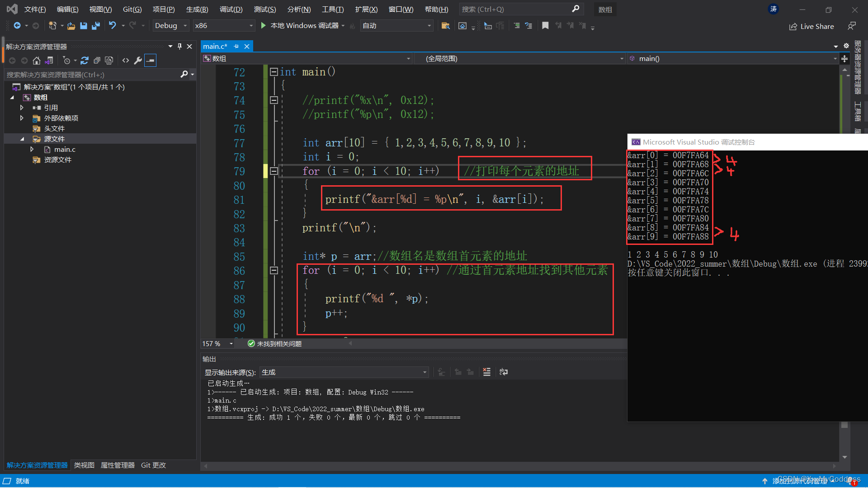Image resolution: width=868 pixels, height=488 pixels.
Task: Toggle the preview selected items button
Action: (x=151, y=60)
